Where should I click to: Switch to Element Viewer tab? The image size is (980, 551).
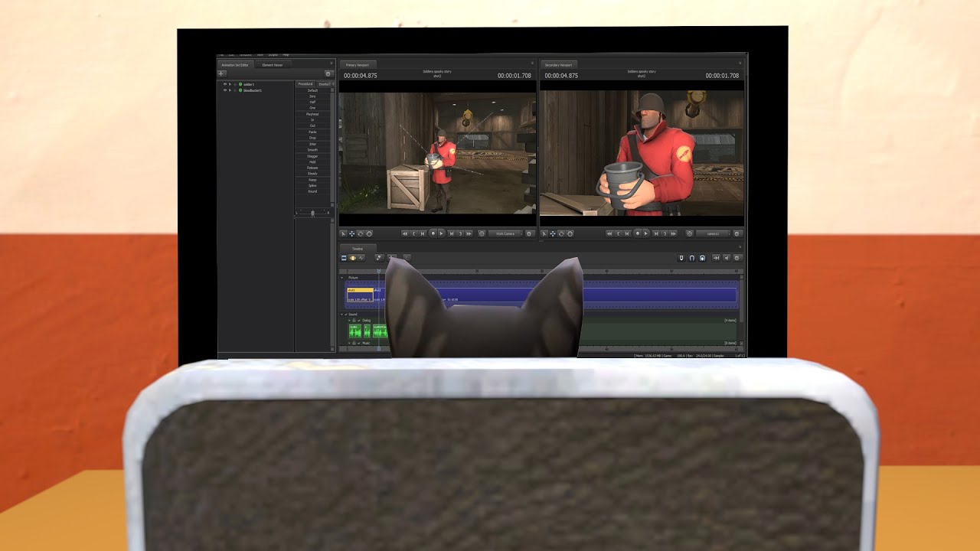tap(273, 65)
